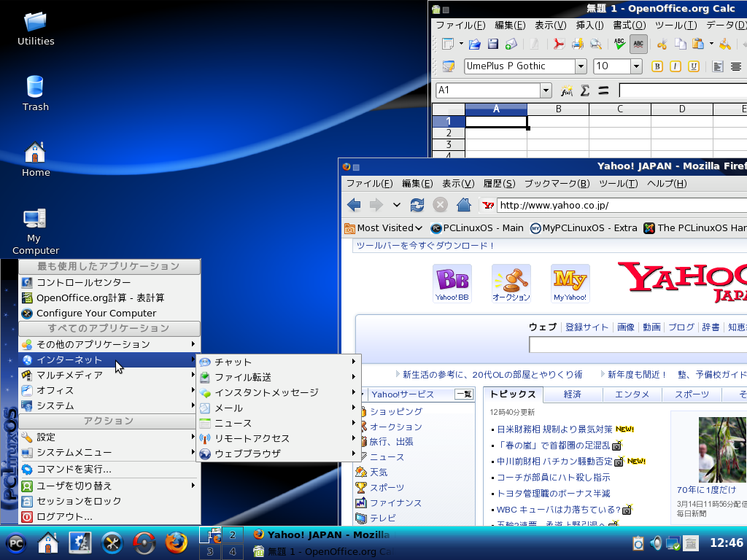This screenshot has width=747, height=560.
Task: Click ツールバーを今すぐダウンロード link
Action: tap(425, 246)
